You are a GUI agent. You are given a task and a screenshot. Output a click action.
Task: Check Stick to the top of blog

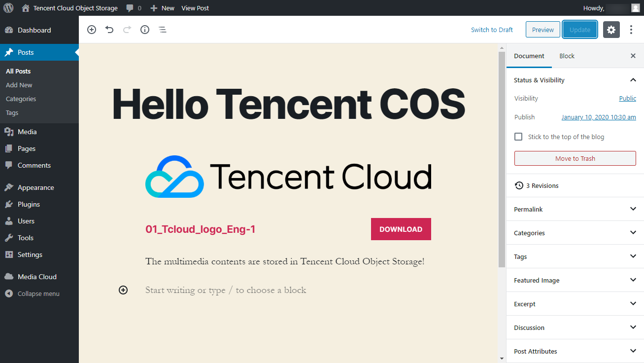[518, 137]
